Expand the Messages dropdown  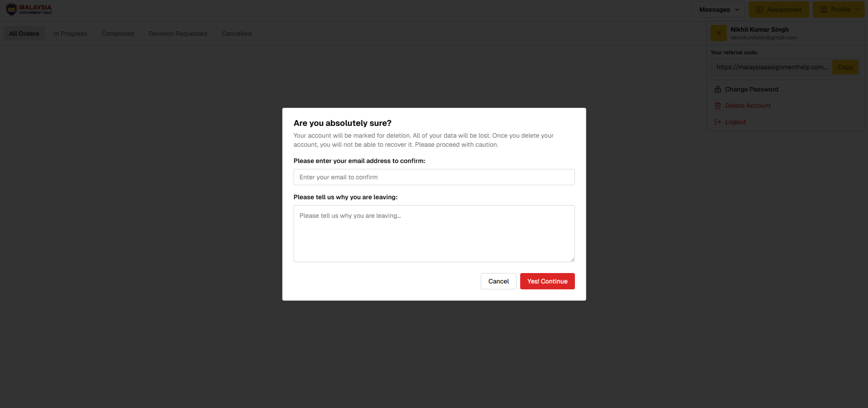pyautogui.click(x=718, y=10)
